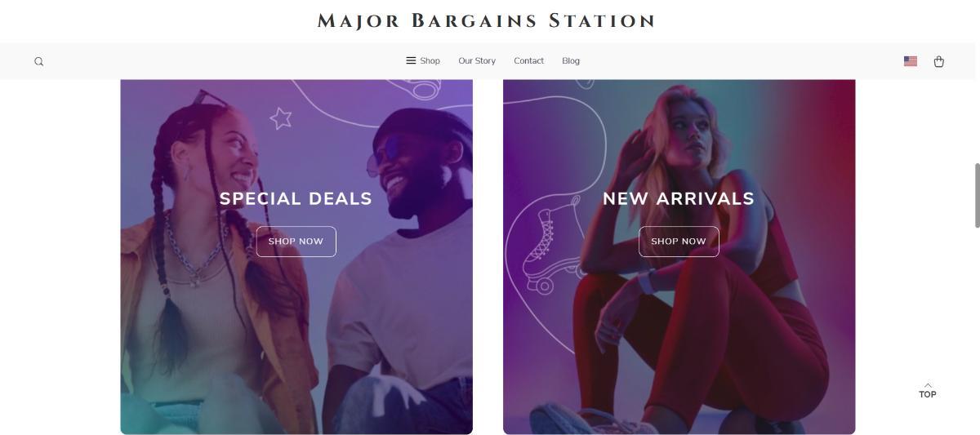This screenshot has height=435, width=980.
Task: Jump back using the TOP arrow button
Action: click(928, 391)
